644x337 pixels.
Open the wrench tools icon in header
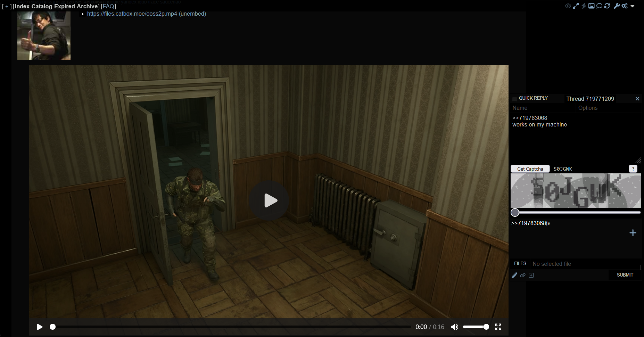click(617, 6)
